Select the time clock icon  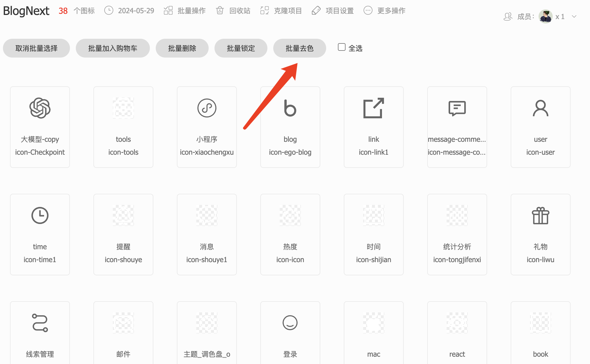(x=40, y=215)
